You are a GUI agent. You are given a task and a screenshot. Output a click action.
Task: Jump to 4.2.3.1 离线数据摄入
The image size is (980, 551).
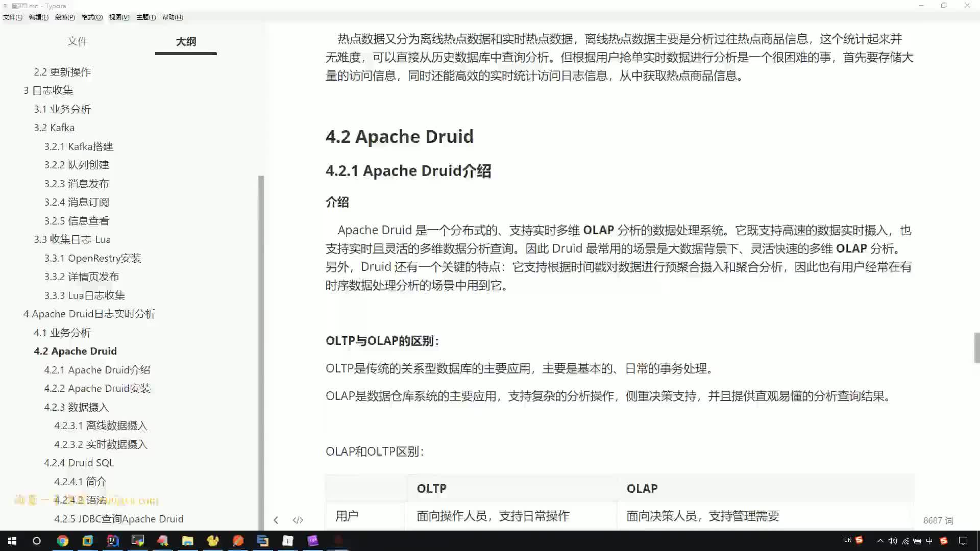point(101,425)
